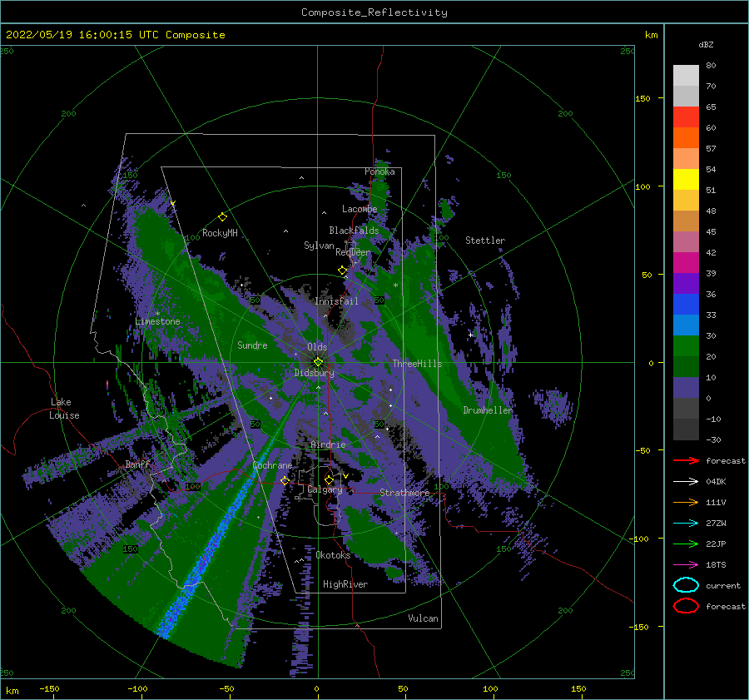Select the red swatch in dBZ legend
The image size is (749, 700).
click(x=686, y=117)
